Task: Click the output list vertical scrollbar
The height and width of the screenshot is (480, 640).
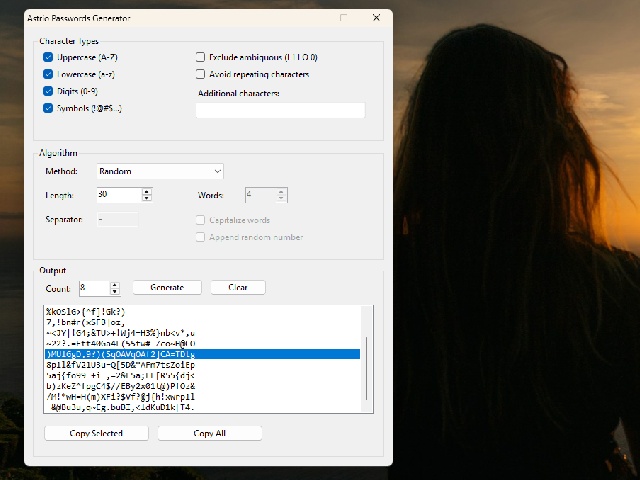Action: 367,359
